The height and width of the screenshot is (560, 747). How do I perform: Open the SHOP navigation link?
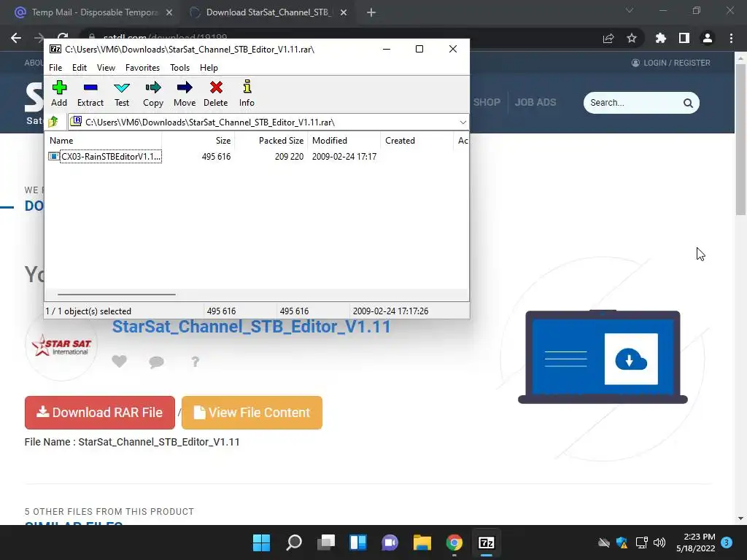pyautogui.click(x=487, y=102)
